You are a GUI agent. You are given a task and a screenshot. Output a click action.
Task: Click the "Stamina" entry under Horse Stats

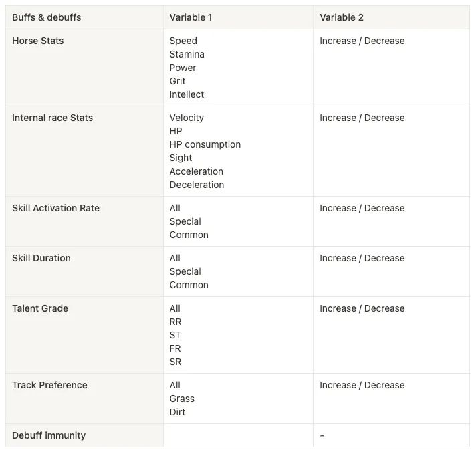click(187, 54)
